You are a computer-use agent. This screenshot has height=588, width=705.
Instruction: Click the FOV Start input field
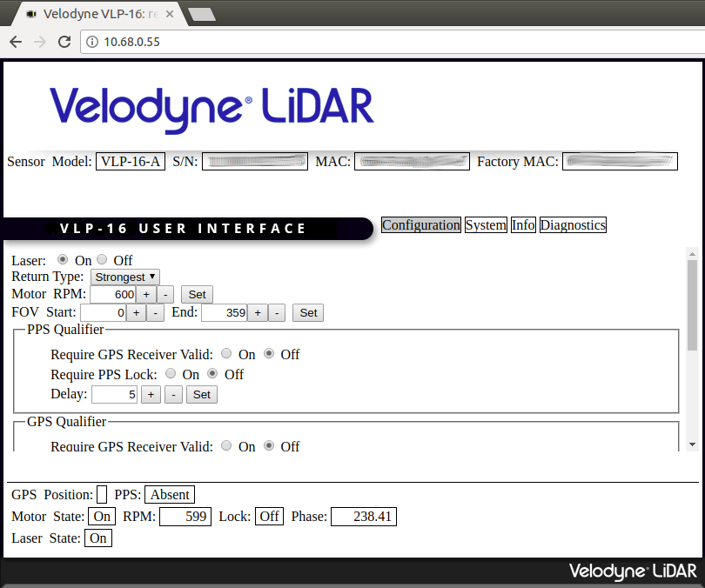pos(103,312)
